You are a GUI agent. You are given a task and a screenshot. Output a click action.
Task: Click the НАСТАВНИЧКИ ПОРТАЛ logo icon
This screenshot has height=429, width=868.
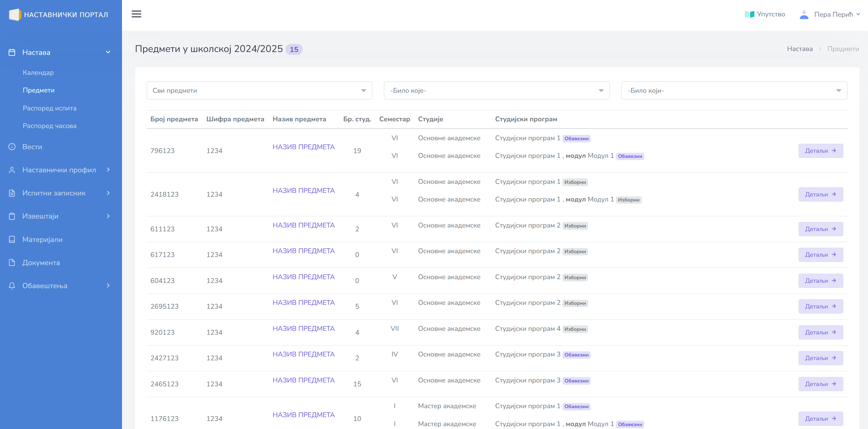14,14
